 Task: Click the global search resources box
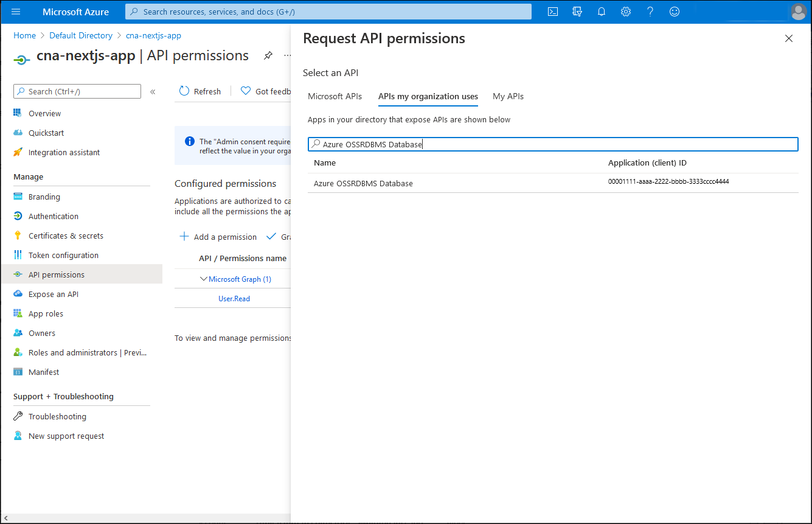click(x=328, y=12)
